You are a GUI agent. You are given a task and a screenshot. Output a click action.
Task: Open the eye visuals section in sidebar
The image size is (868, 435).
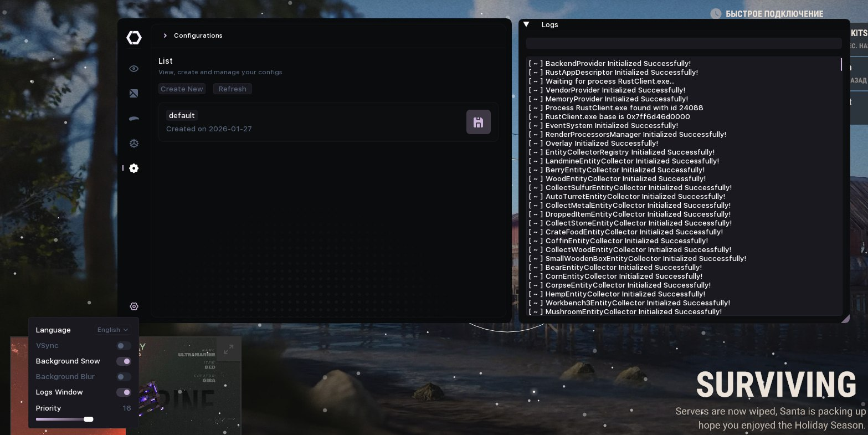tap(134, 69)
